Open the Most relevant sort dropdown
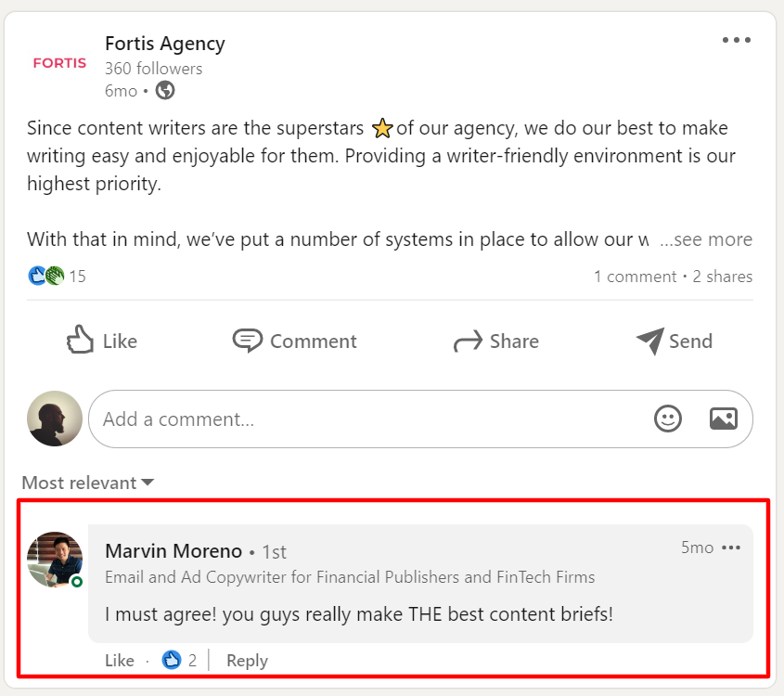784x696 pixels. click(88, 483)
